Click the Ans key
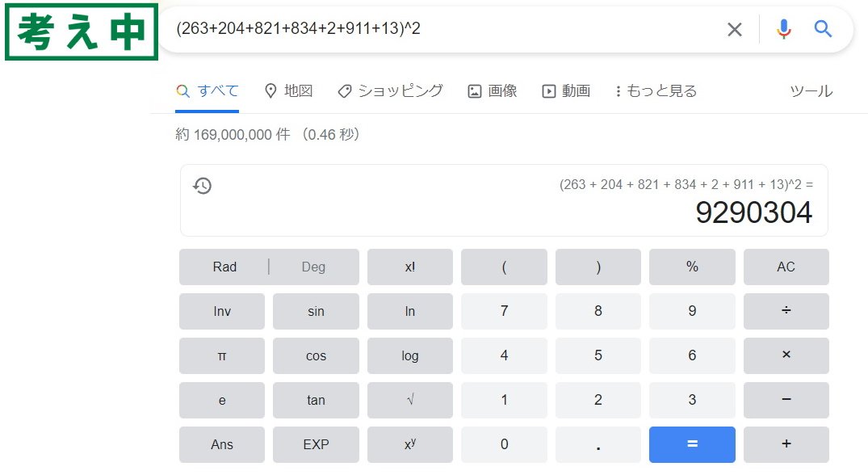The image size is (868, 475). [222, 444]
